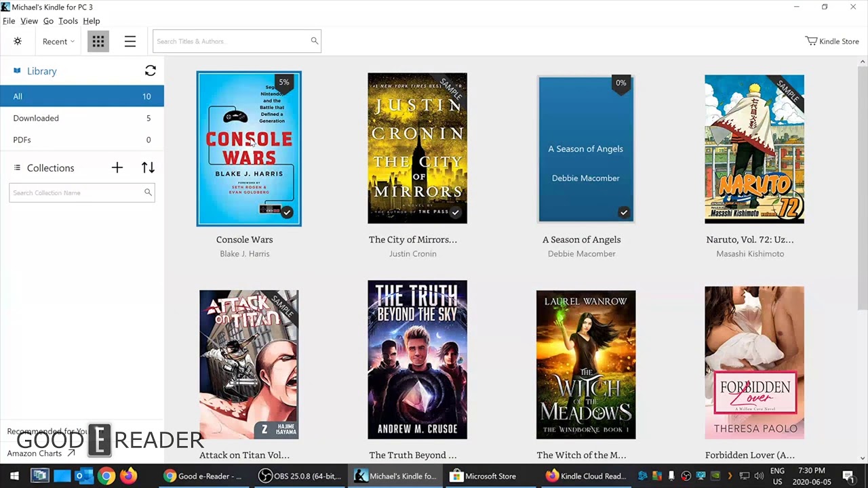Open Naruto Vol. 72 cover
Image resolution: width=868 pixels, height=488 pixels.
(x=754, y=149)
